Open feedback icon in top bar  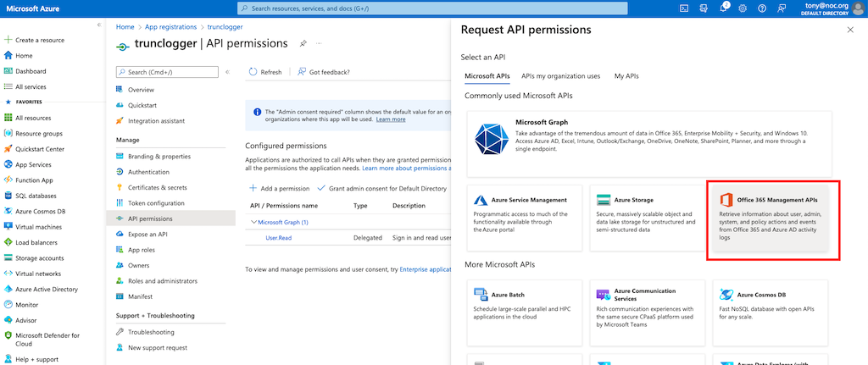[782, 8]
